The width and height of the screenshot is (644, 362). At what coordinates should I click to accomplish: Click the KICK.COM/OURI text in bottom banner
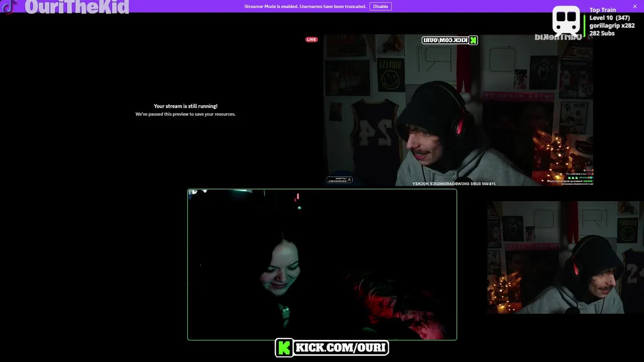(x=340, y=347)
